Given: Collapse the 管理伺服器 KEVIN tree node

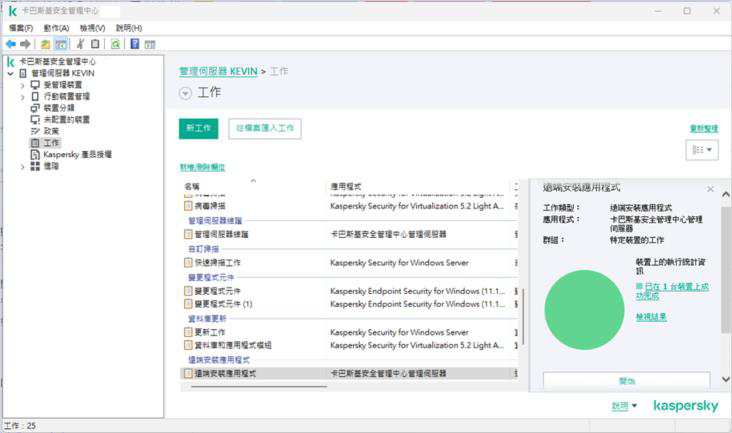Looking at the screenshot, I should coord(10,74).
